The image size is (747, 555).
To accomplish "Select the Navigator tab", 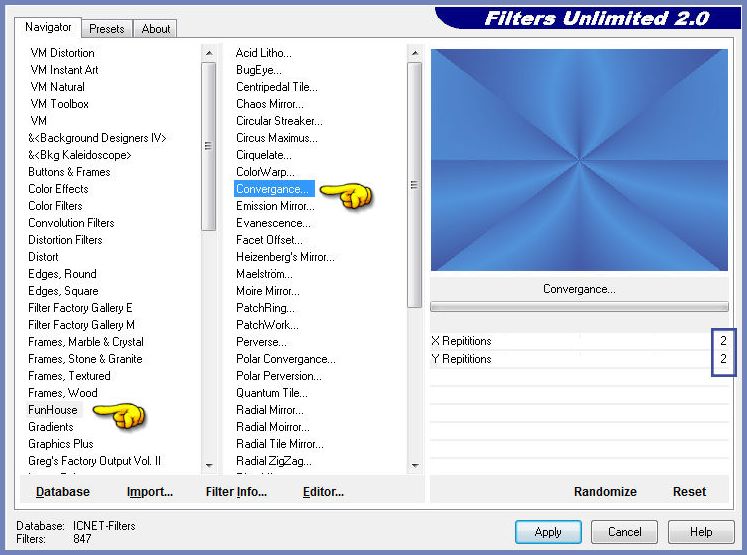I will point(48,27).
